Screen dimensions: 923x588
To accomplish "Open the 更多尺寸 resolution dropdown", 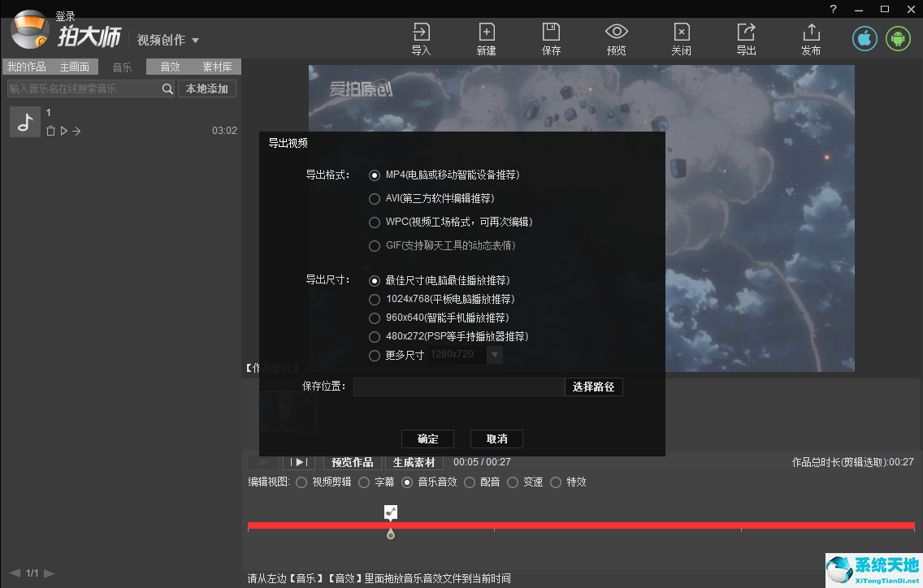I will pyautogui.click(x=495, y=355).
